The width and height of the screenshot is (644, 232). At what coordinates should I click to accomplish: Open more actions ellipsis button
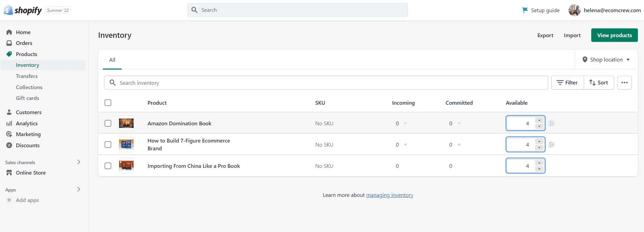(x=624, y=83)
